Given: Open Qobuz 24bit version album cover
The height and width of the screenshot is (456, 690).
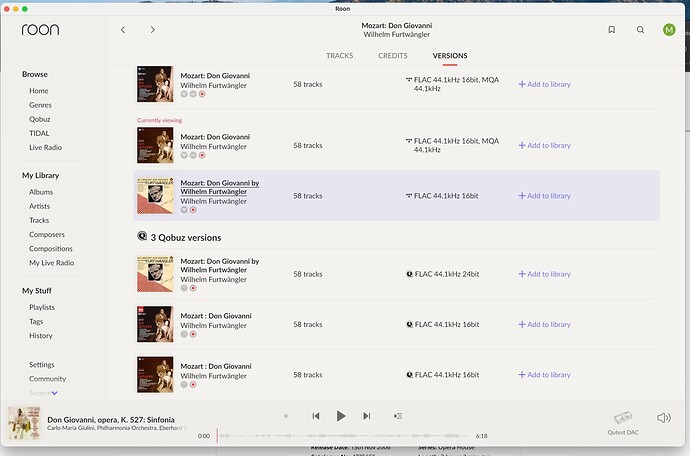Looking at the screenshot, I should [x=155, y=274].
